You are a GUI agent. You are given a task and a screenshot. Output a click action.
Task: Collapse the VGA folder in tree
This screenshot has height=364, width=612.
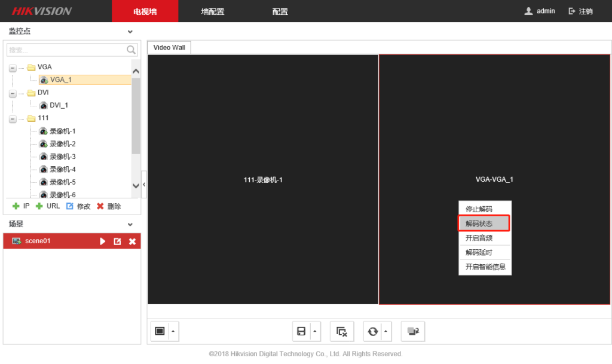click(13, 68)
